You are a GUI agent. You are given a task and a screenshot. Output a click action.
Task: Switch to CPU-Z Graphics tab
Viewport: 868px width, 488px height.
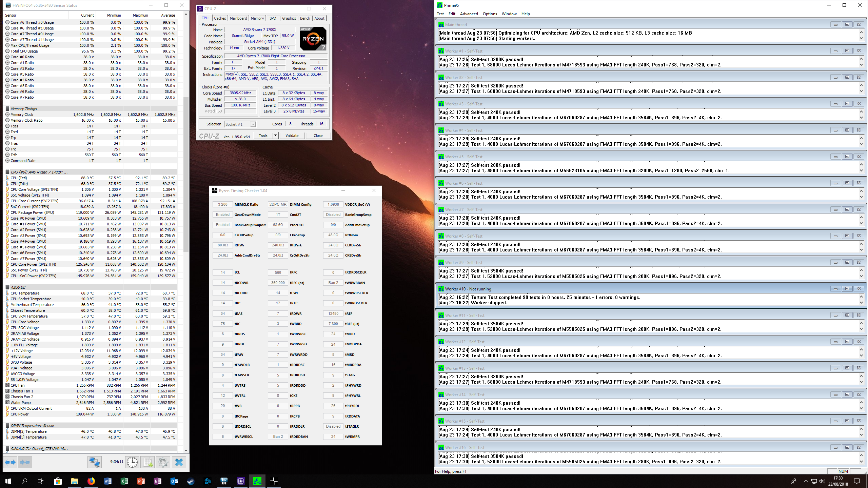tap(289, 18)
